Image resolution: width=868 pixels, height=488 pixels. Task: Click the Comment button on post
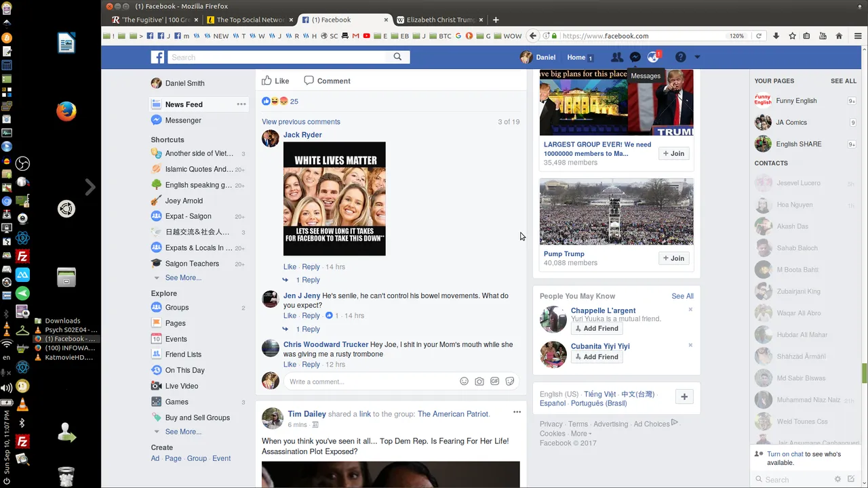point(327,81)
